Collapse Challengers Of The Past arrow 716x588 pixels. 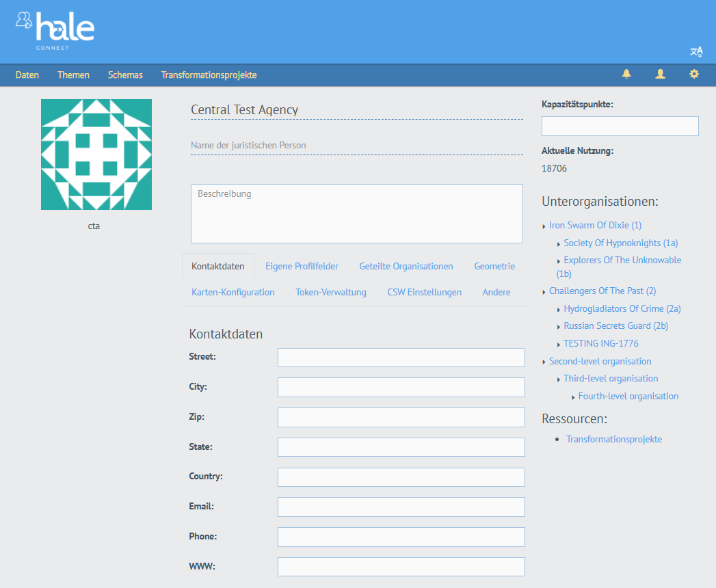[544, 292]
